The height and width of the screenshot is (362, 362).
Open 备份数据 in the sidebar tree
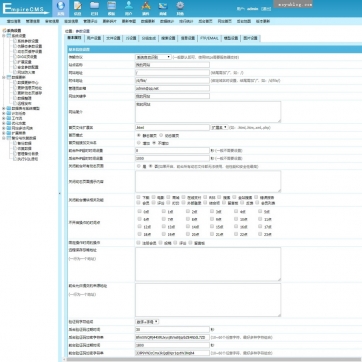(x=24, y=143)
